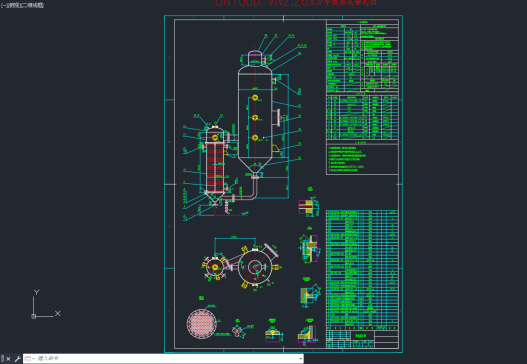Open command line customize wrench

[17, 359]
